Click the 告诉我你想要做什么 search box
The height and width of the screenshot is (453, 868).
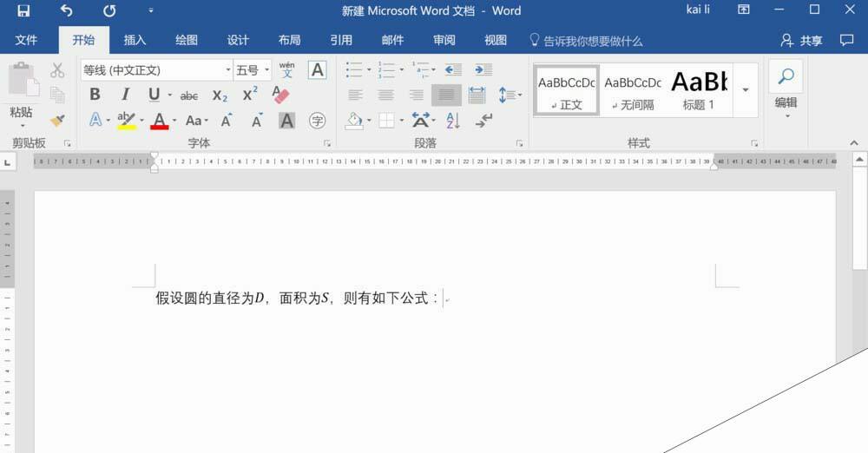click(x=586, y=41)
